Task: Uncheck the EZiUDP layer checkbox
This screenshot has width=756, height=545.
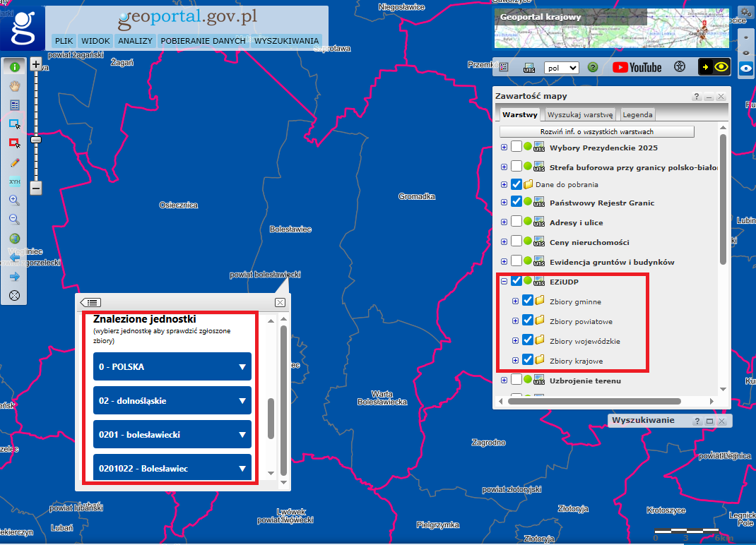Action: [x=516, y=281]
